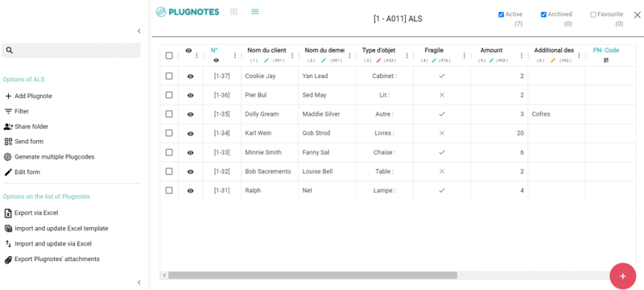The width and height of the screenshot is (644, 290).
Task: Open the Amount column three-dot menu
Action: click(522, 56)
